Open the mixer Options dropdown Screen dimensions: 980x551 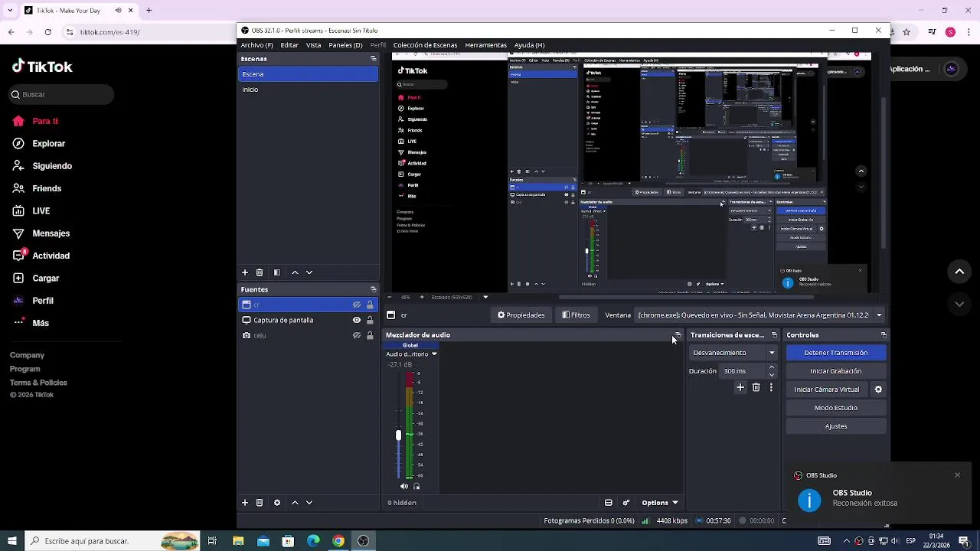pyautogui.click(x=660, y=503)
